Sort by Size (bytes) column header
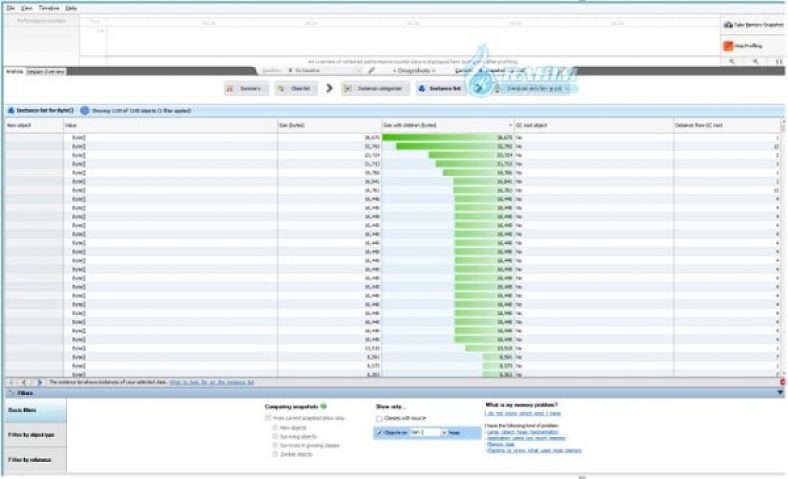 330,125
